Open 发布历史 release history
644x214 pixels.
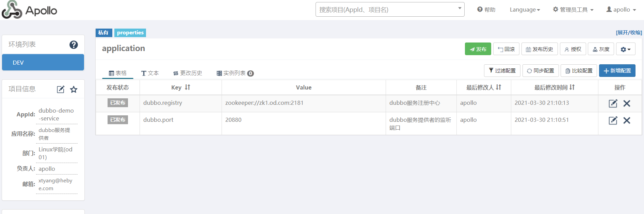point(540,49)
